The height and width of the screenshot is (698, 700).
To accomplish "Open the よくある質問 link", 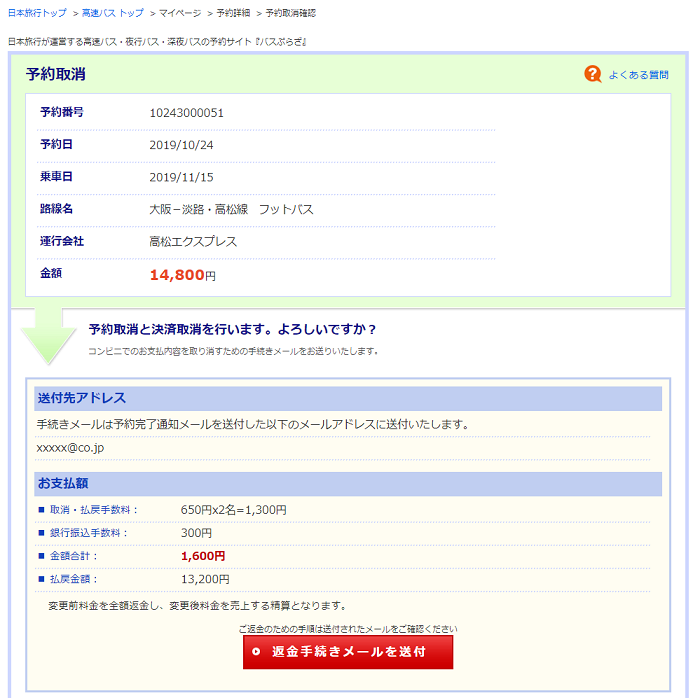I will pos(638,75).
